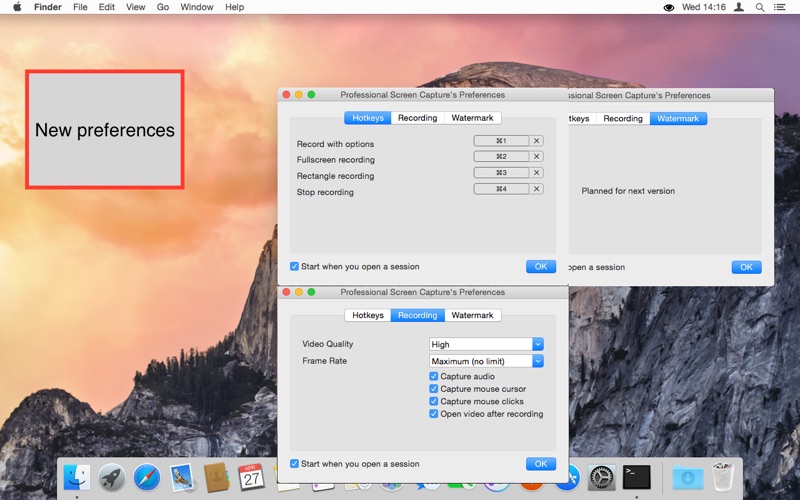Toggle Capture mouse clicks option
This screenshot has width=800, height=500.
pyautogui.click(x=434, y=402)
